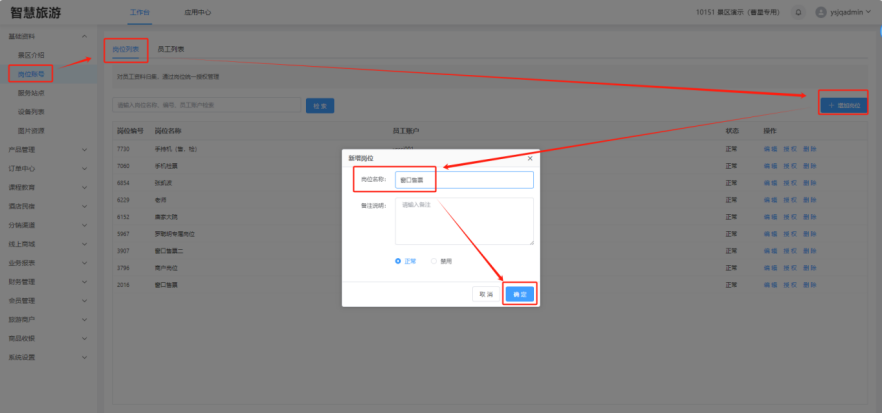
Task: Click the 增加岗位 button
Action: (x=841, y=104)
